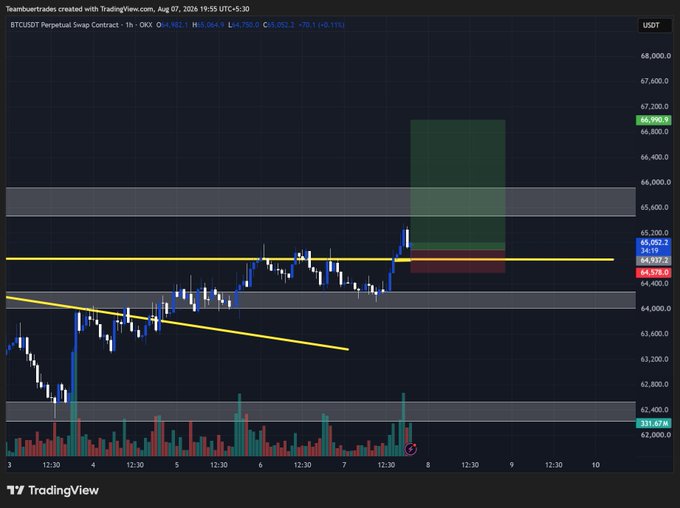Click the day 3 label on time axis
The image size is (680, 508).
click(x=10, y=465)
